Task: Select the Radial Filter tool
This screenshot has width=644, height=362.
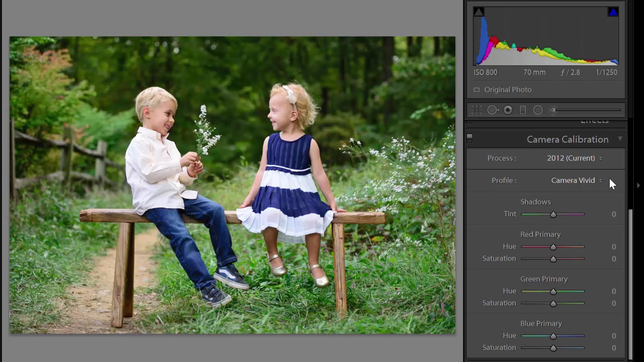Action: tap(538, 110)
